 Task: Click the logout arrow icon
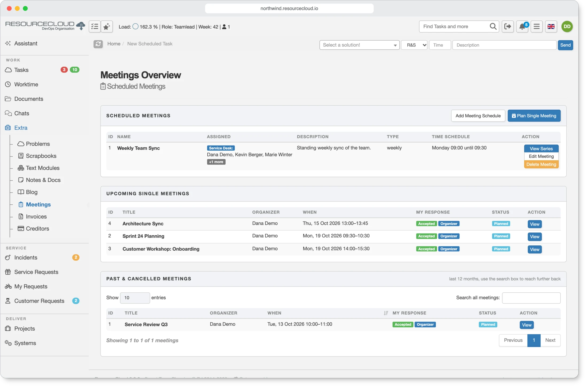coord(508,26)
